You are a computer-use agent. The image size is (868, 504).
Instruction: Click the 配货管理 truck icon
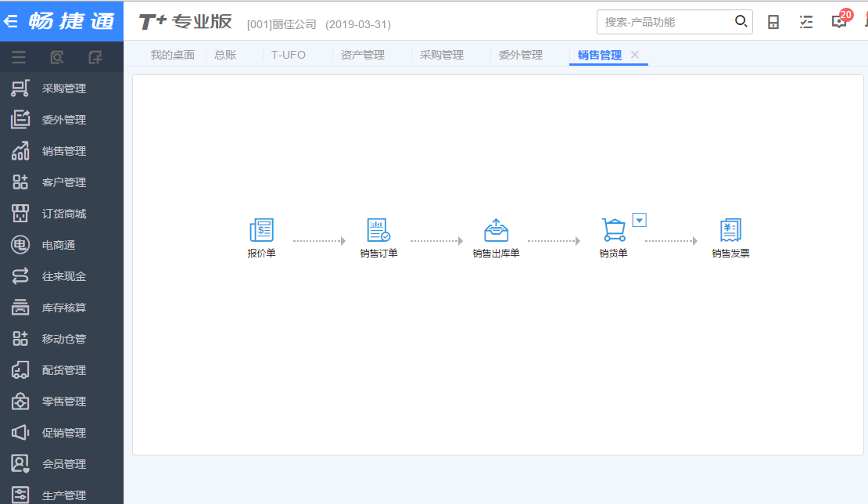pyautogui.click(x=20, y=369)
